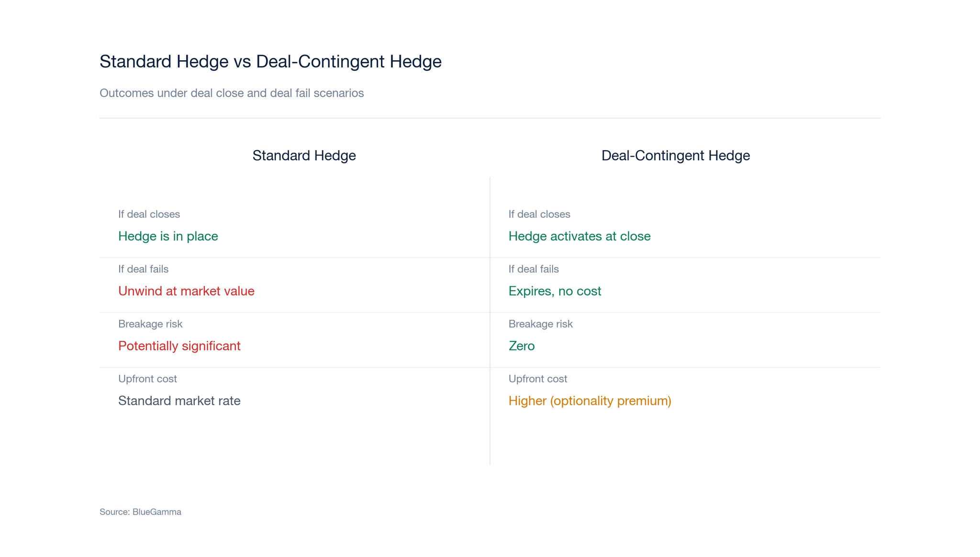Select 'Potentially significant' breakage risk value
The image size is (980, 557).
[x=179, y=346]
